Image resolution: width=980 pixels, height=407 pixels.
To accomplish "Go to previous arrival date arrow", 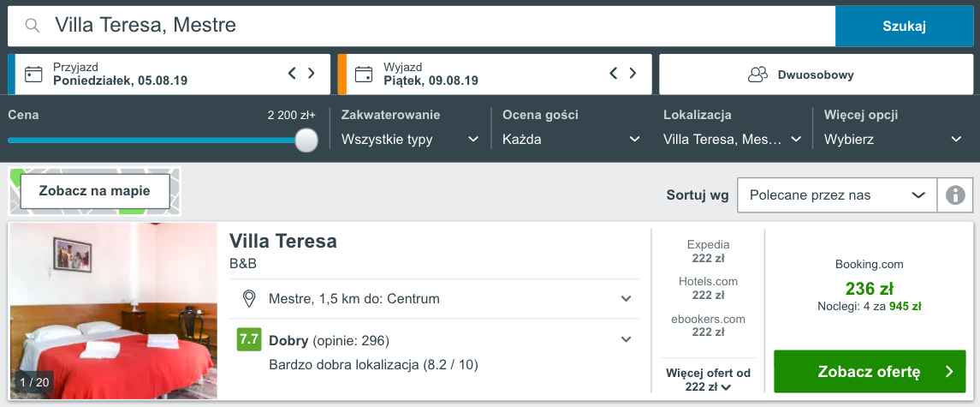I will tap(292, 74).
